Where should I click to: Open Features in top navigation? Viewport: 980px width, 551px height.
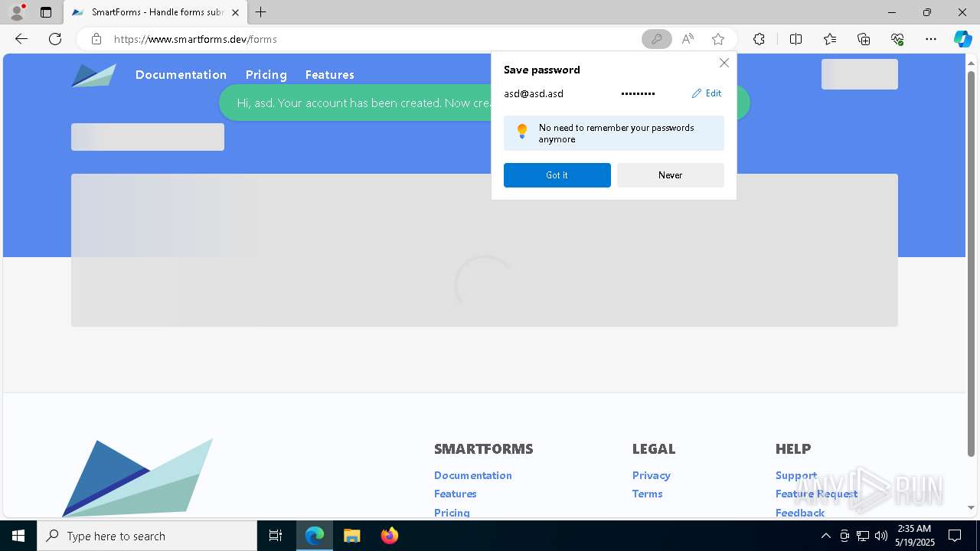coord(329,74)
